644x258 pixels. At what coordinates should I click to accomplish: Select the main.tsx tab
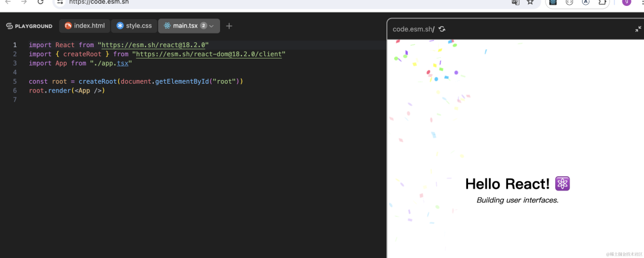pos(189,26)
